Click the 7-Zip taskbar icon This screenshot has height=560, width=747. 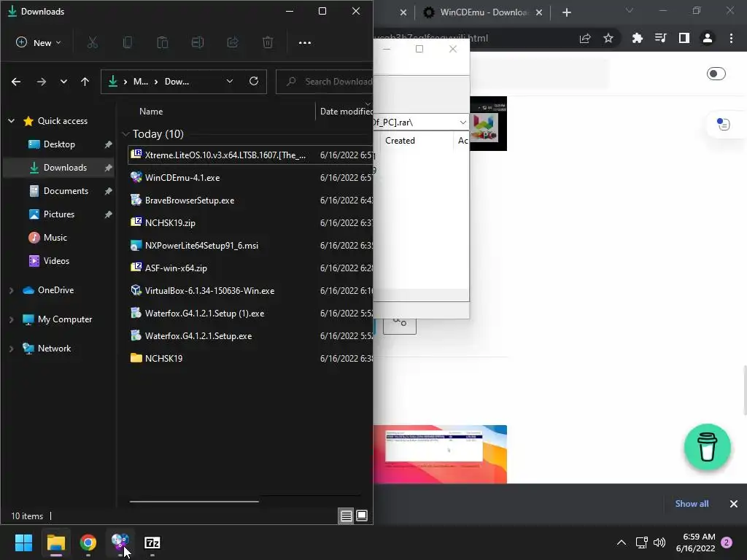(x=152, y=542)
